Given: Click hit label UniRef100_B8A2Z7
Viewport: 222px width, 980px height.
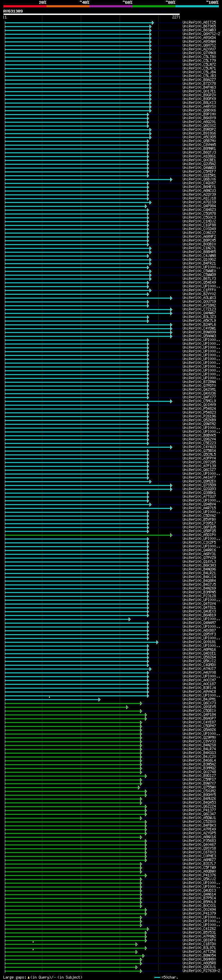Looking at the screenshot, I should click(199, 80).
